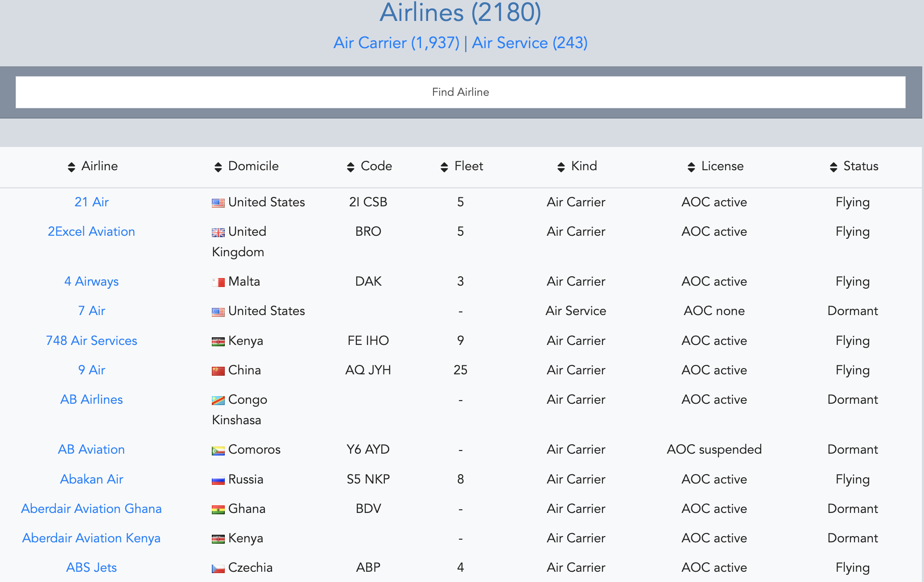The image size is (924, 582).
Task: Open the Abakan Air page
Action: pos(91,480)
